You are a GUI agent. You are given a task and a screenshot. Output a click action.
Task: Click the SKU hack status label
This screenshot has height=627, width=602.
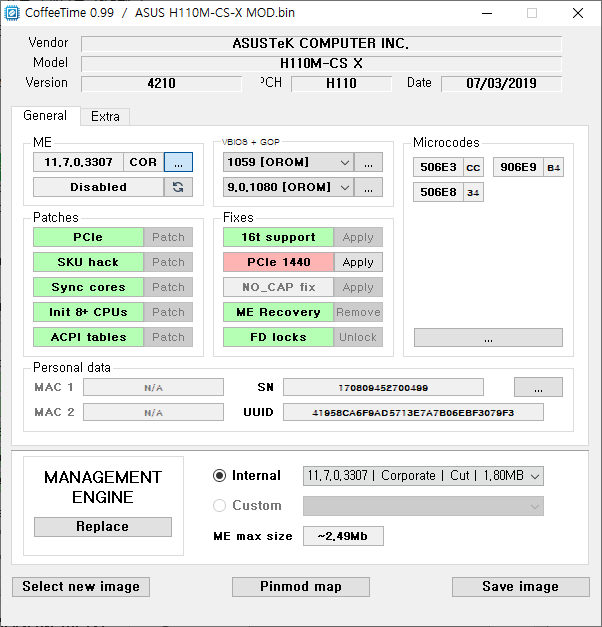pyautogui.click(x=88, y=262)
